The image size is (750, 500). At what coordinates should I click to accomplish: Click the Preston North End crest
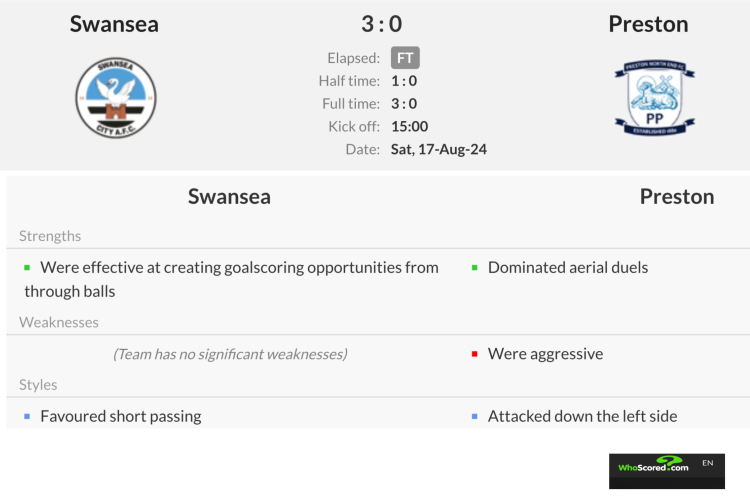coord(654,98)
